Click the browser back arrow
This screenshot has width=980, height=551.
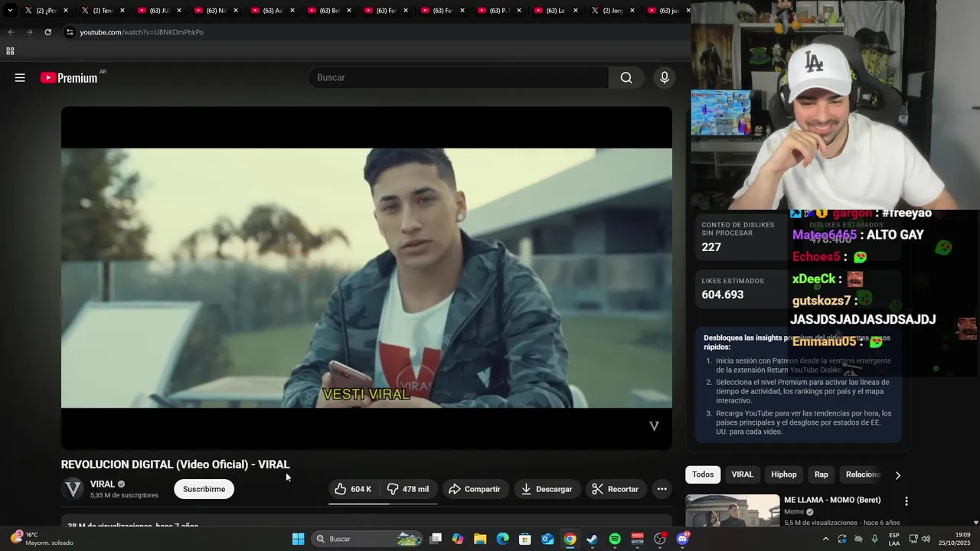click(11, 32)
